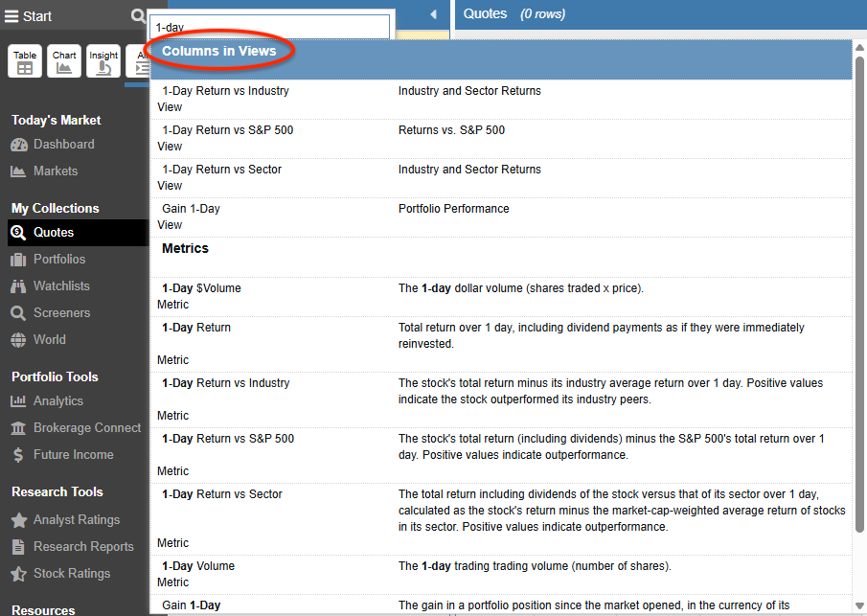Click the scrollbar down arrow

[x=859, y=605]
